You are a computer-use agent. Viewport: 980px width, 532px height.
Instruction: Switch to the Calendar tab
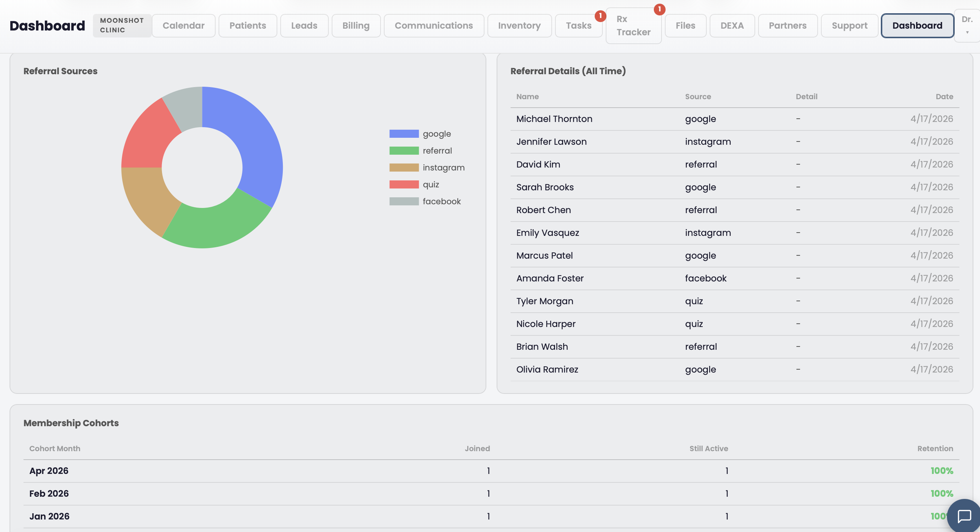pyautogui.click(x=183, y=25)
